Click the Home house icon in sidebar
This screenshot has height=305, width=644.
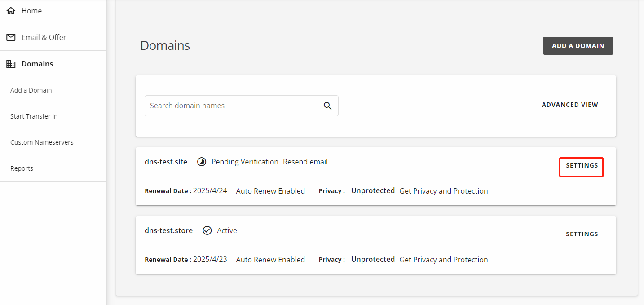pyautogui.click(x=11, y=11)
